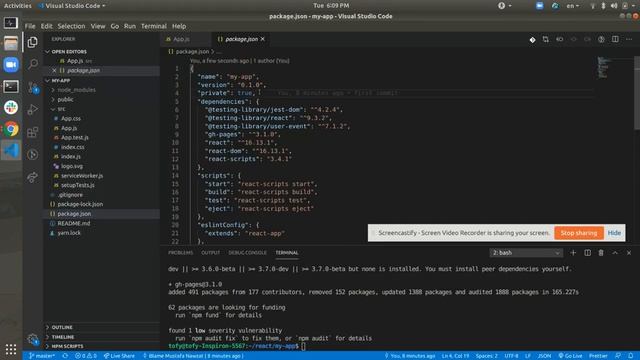Close package.json in Open Editors list

point(54,70)
